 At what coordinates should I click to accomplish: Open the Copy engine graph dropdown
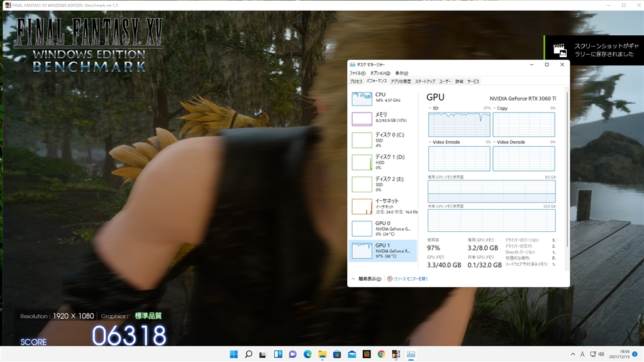coord(494,108)
